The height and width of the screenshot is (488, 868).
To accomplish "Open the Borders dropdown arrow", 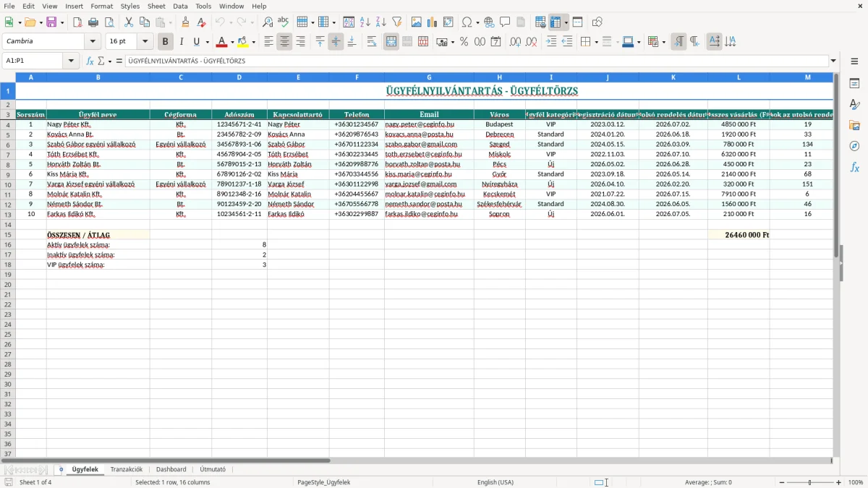I will pyautogui.click(x=595, y=42).
